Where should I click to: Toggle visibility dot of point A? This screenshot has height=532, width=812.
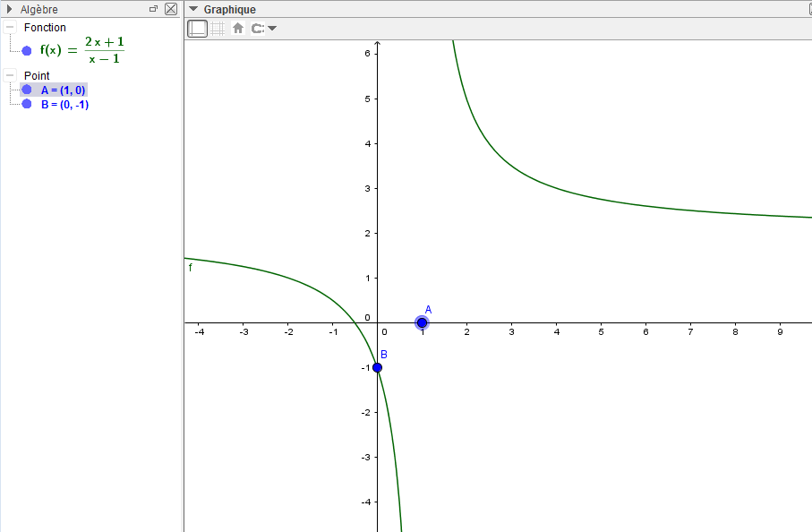(27, 90)
